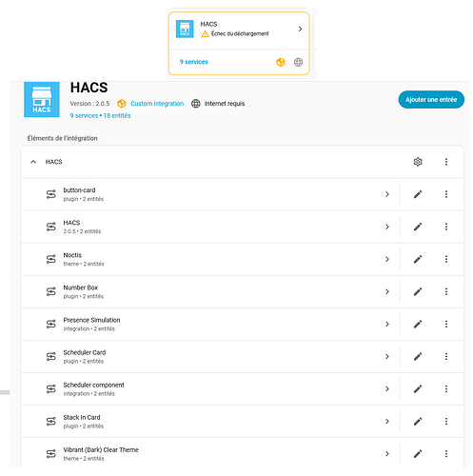The width and height of the screenshot is (473, 476).
Task: Open the button-card row chevron
Action: click(387, 194)
